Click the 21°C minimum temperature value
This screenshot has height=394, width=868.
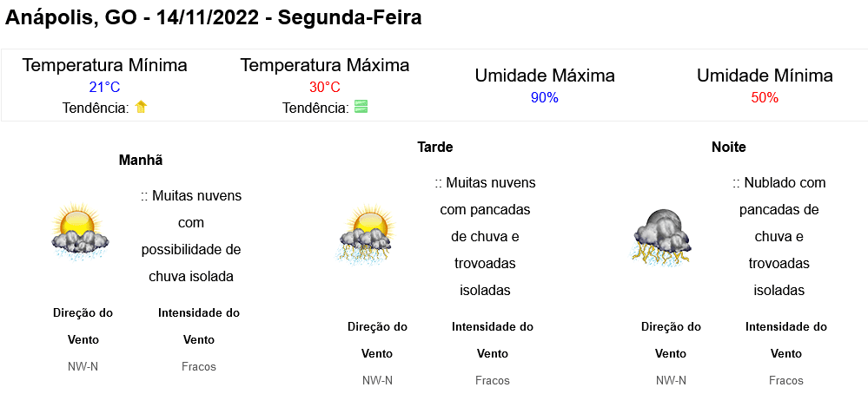[104, 88]
